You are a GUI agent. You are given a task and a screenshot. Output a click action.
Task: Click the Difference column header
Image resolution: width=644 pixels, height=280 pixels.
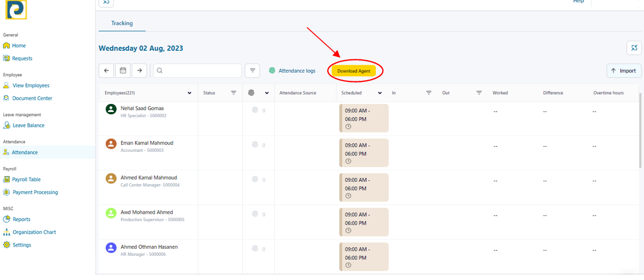click(x=553, y=93)
